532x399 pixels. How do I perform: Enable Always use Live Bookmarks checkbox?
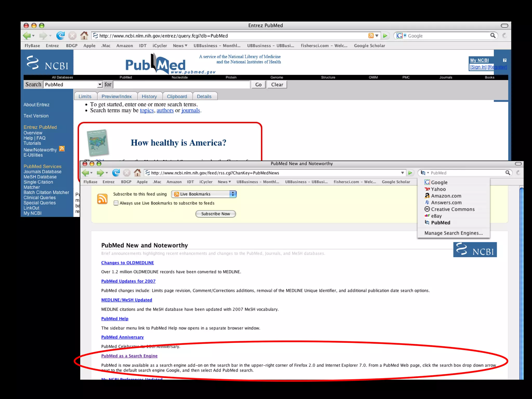pyautogui.click(x=116, y=203)
